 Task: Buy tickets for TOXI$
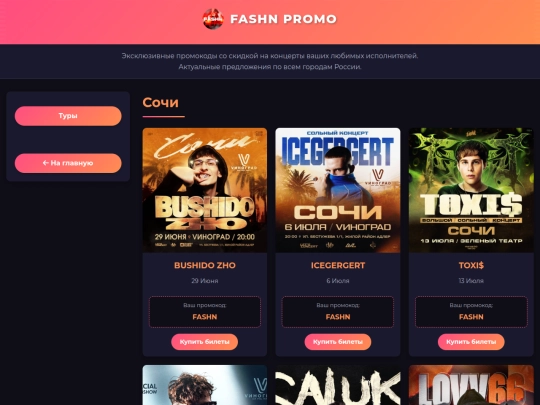tap(471, 342)
